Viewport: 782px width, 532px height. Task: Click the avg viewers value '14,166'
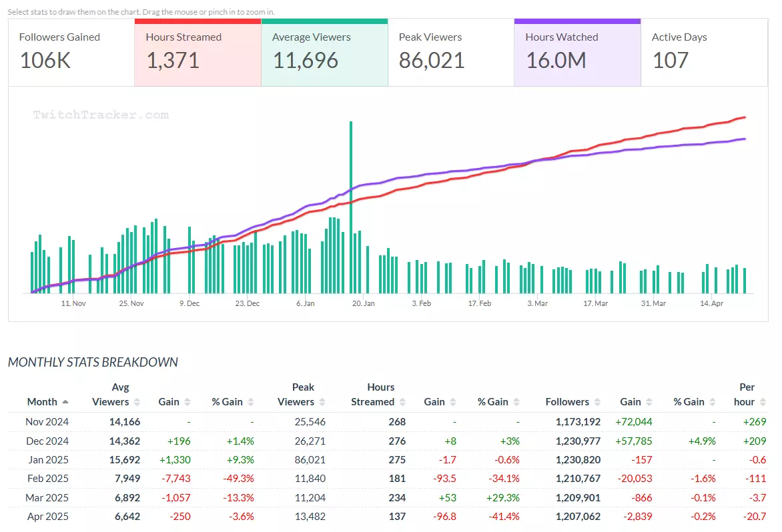[125, 422]
